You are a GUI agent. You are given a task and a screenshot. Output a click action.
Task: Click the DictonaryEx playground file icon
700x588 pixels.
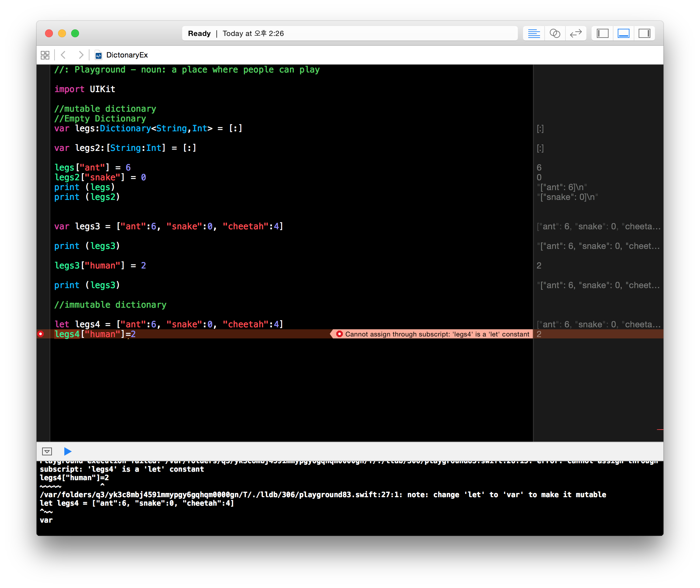coord(98,55)
